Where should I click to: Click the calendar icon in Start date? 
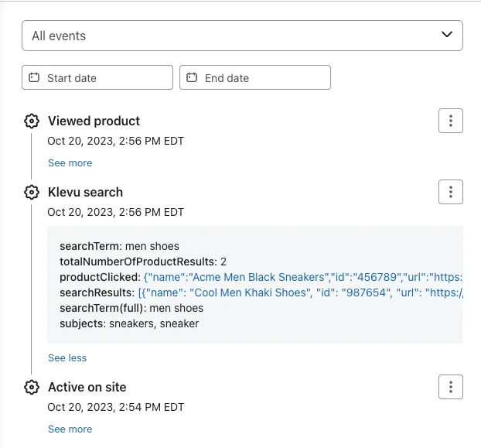(x=34, y=77)
